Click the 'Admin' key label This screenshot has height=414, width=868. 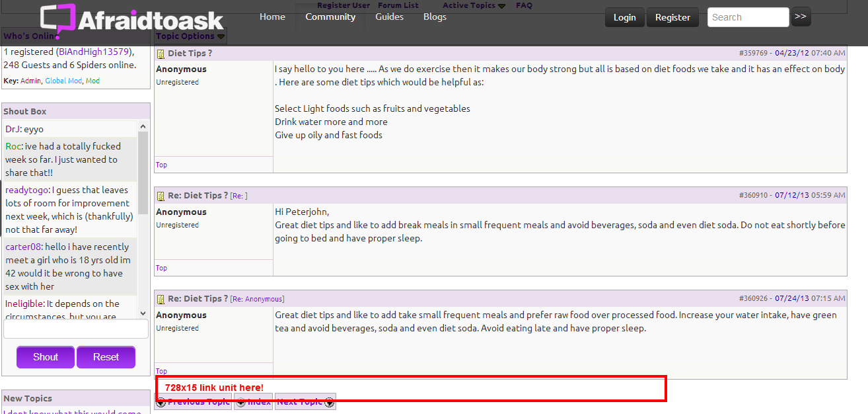30,81
